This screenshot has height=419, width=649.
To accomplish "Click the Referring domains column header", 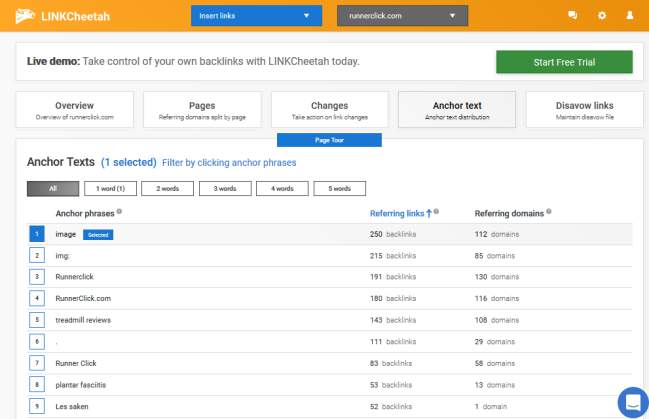I will (509, 213).
